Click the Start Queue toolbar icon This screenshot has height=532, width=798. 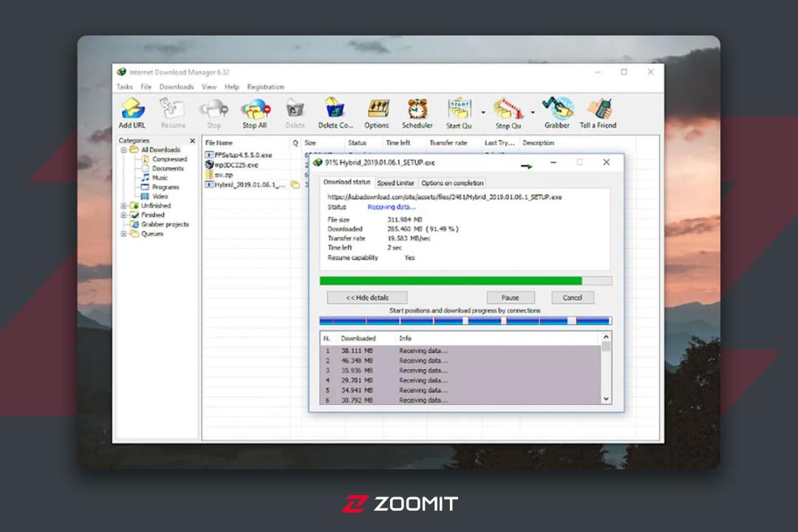[459, 113]
